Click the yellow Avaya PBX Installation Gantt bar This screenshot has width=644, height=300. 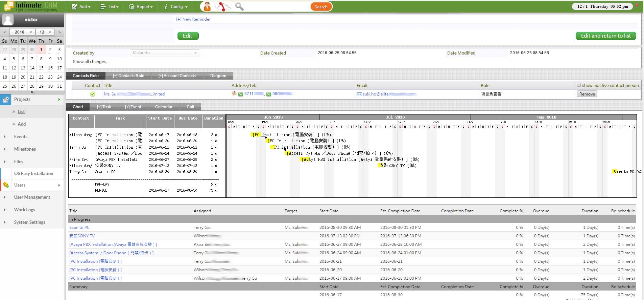point(305,159)
